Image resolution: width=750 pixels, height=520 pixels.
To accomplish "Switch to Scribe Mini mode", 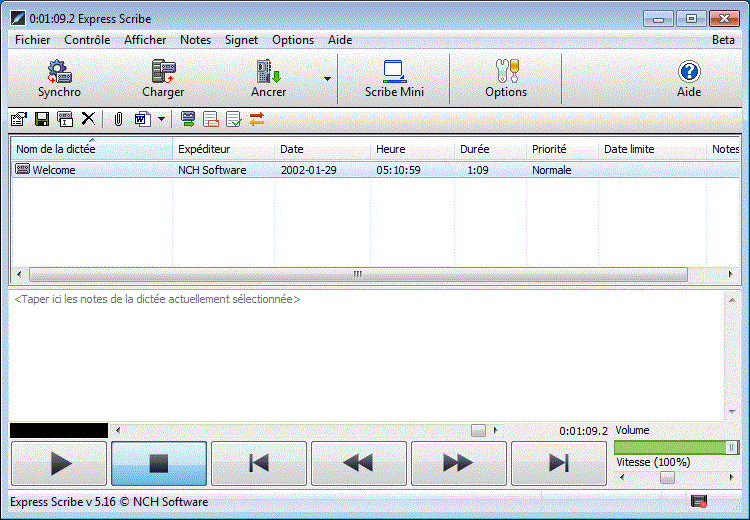I will pos(394,79).
